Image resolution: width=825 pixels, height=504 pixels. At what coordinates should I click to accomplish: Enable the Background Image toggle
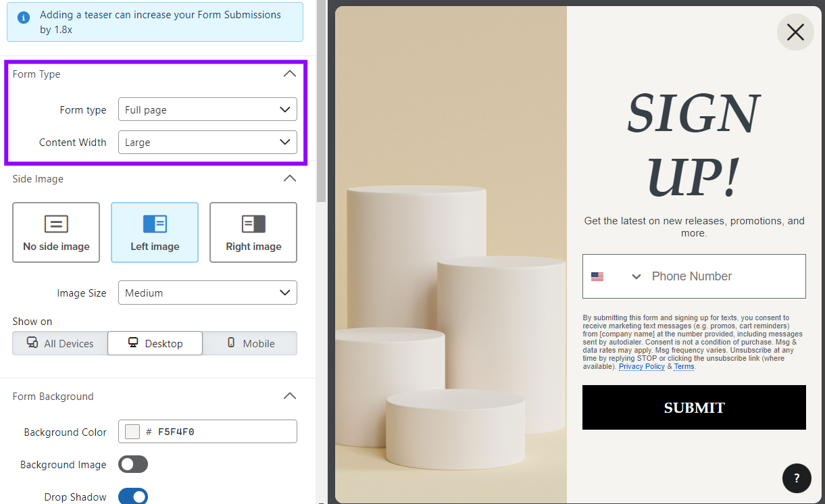(133, 464)
